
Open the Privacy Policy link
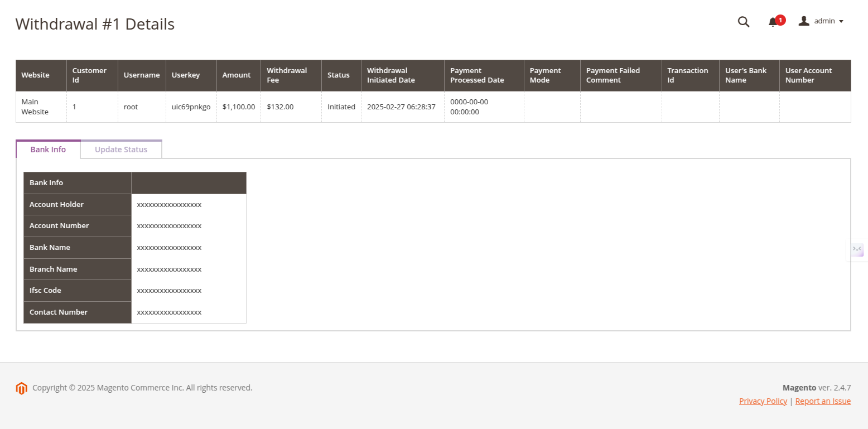click(763, 401)
